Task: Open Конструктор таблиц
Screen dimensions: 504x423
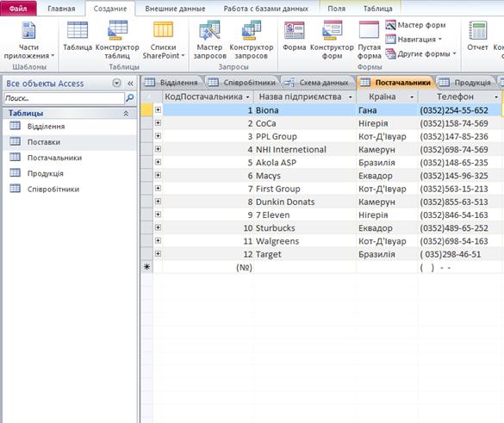Action: pos(117,40)
